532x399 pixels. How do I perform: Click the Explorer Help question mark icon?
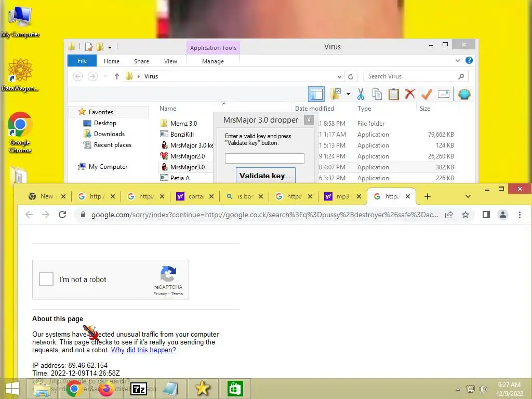(469, 60)
